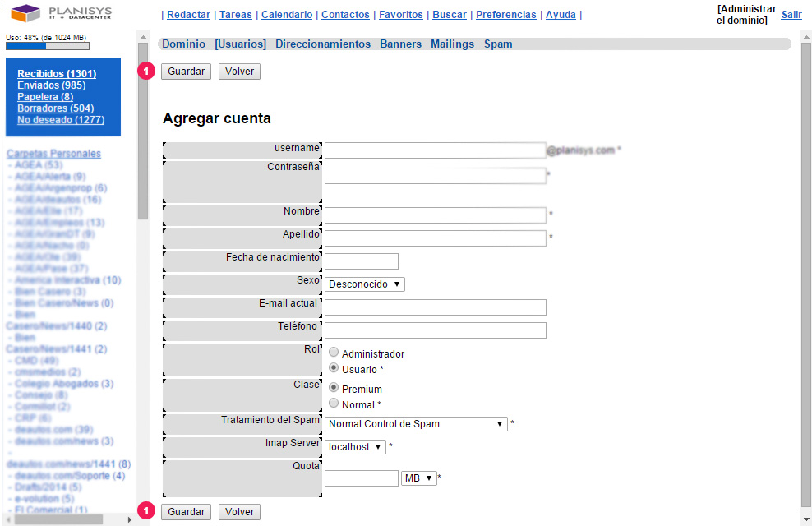The height and width of the screenshot is (526, 812).
Task: Open the Tareas page
Action: (236, 15)
